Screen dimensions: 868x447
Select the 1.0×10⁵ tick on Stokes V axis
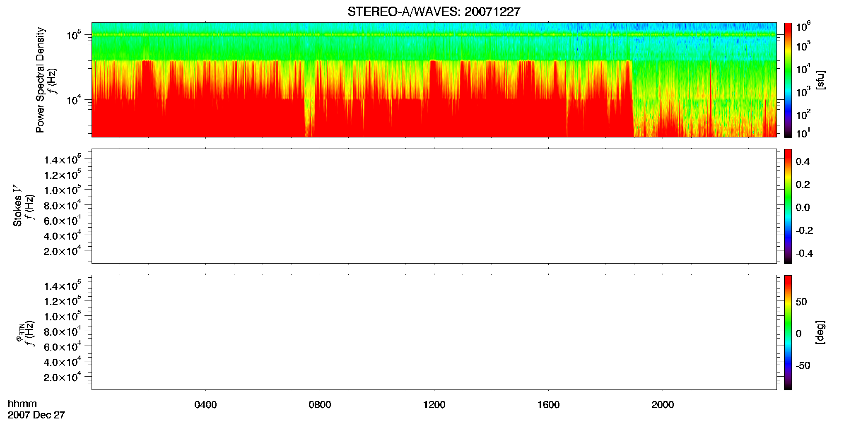(x=63, y=190)
